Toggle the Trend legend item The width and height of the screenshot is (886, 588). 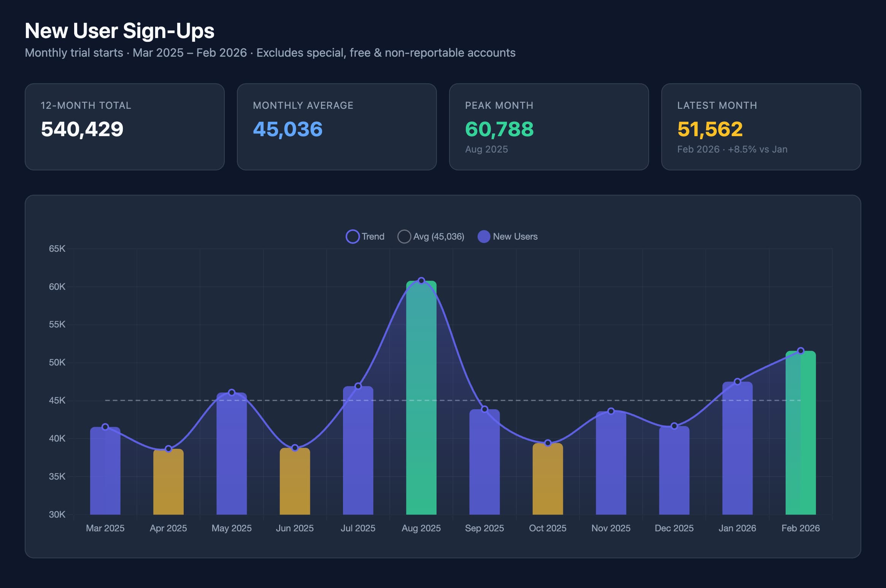(372, 237)
